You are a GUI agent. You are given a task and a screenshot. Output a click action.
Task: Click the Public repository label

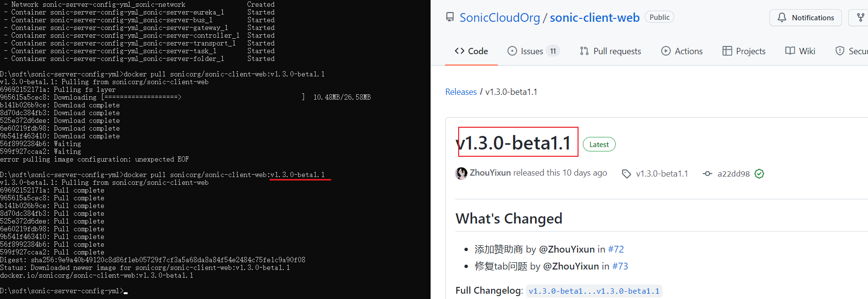point(659,17)
